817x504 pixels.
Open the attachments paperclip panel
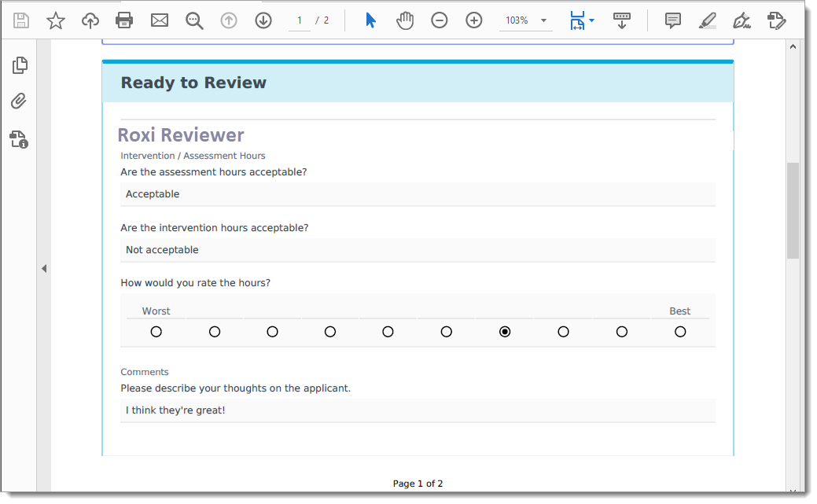(x=18, y=101)
